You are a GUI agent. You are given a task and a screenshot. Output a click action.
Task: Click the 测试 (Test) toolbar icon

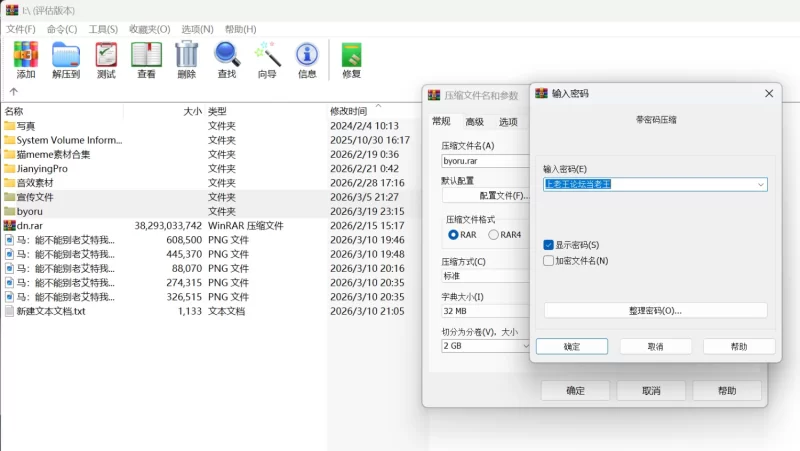pos(106,59)
